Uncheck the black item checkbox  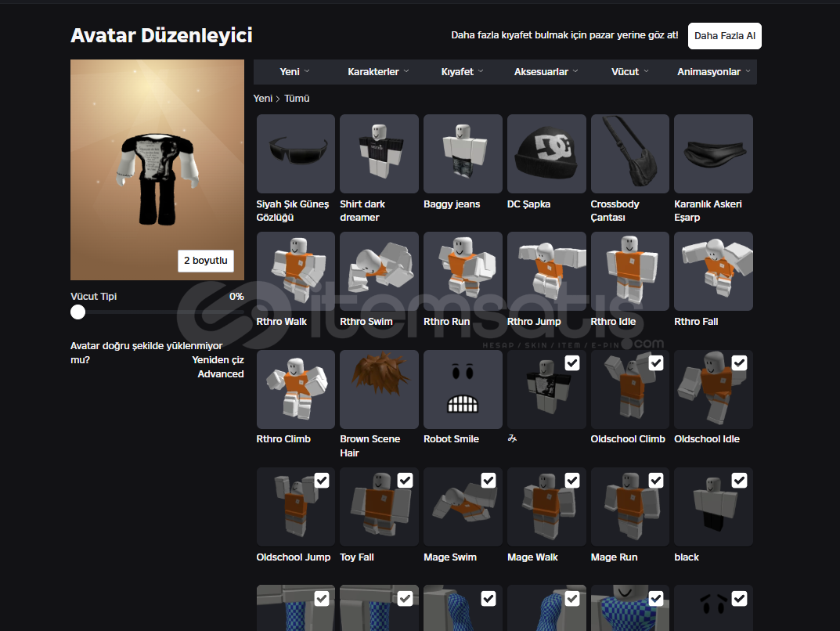tap(739, 481)
